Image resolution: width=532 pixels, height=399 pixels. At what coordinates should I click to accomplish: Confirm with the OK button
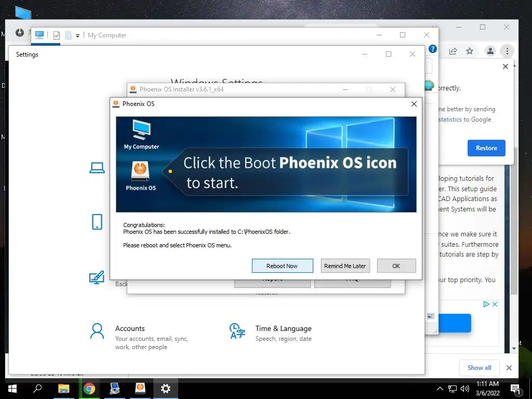click(396, 265)
